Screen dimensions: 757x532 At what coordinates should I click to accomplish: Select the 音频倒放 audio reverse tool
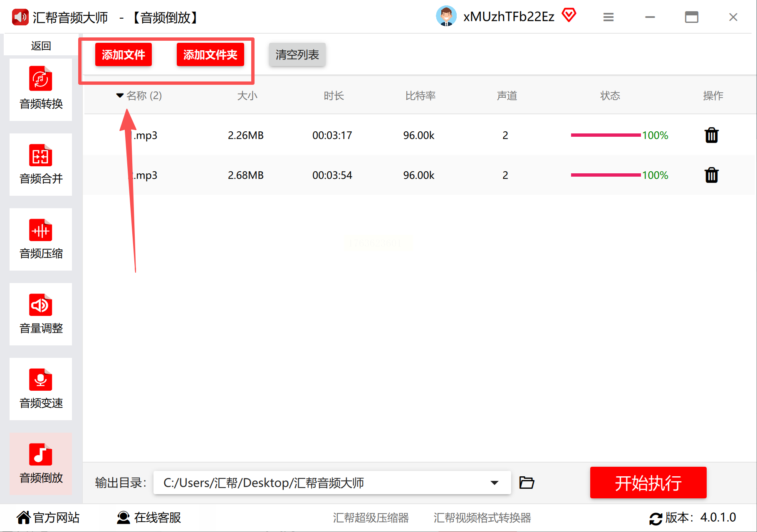click(x=41, y=464)
